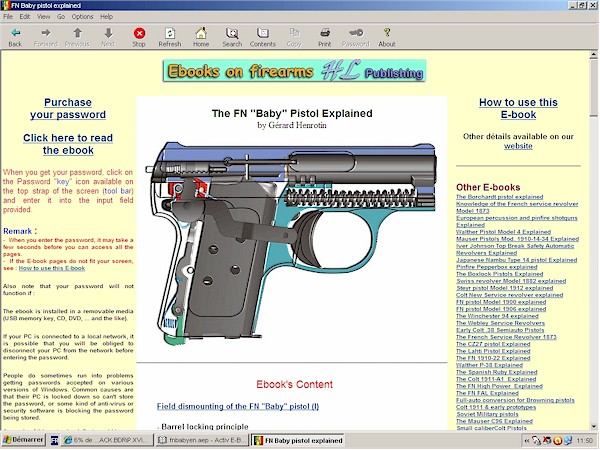Click the 'Click here to read the ebook' link
The image size is (600, 450).
pyautogui.click(x=68, y=144)
